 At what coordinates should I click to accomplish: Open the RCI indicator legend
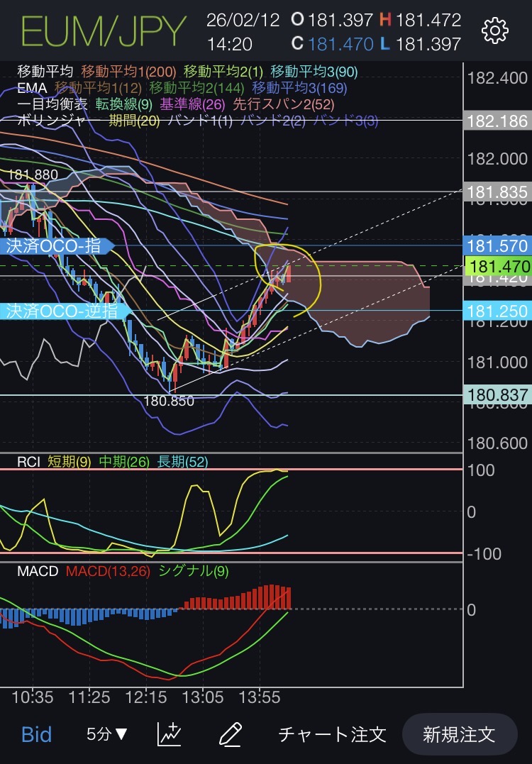28,462
